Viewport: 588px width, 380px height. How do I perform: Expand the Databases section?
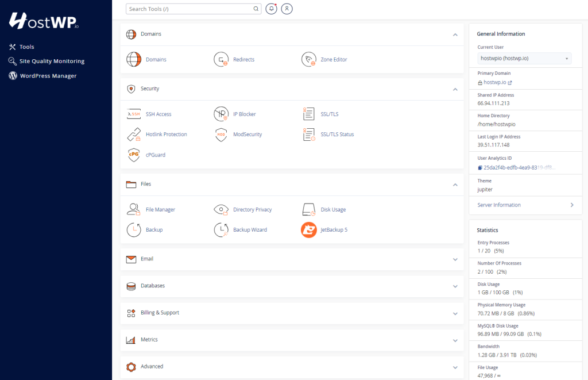pos(455,286)
